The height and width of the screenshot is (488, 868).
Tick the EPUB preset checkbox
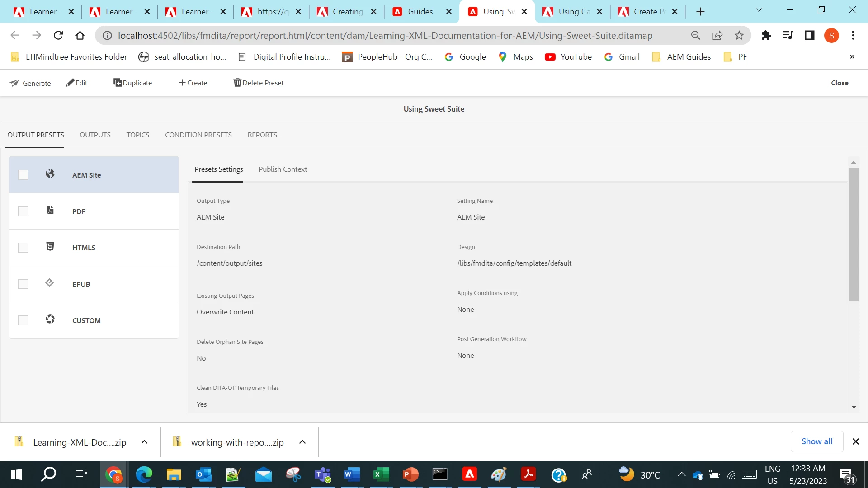(x=23, y=284)
